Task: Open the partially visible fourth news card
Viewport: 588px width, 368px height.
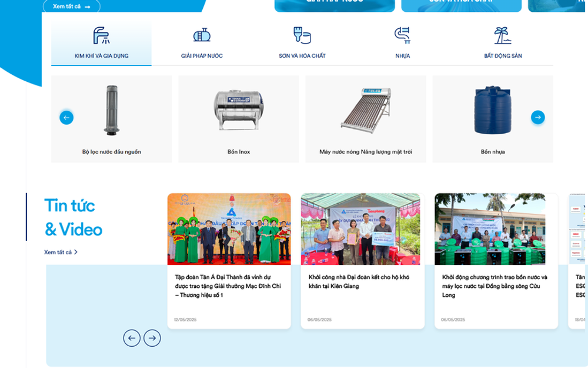Action: click(578, 261)
